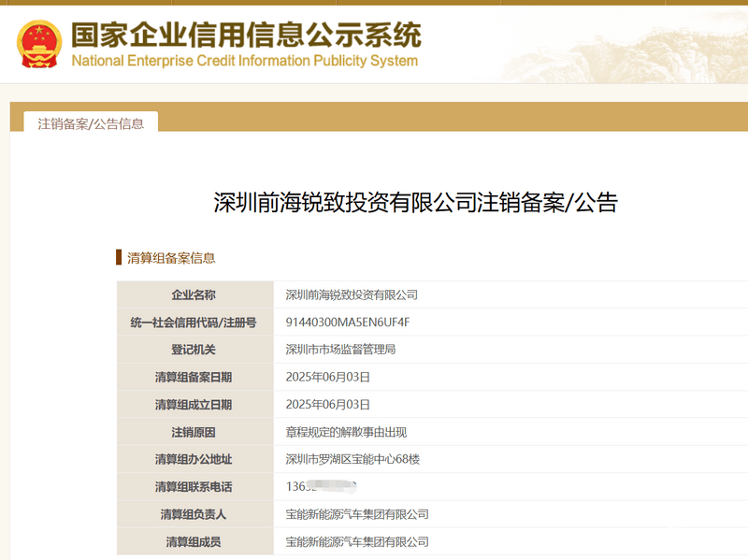Click the page heading 深圳前海锐致投资有限公司注销备案/公告
The height and width of the screenshot is (560, 748).
pyautogui.click(x=416, y=202)
